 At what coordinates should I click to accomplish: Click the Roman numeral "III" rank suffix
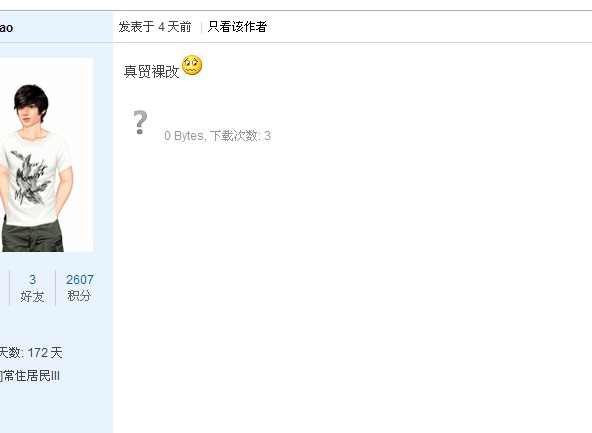coord(55,376)
